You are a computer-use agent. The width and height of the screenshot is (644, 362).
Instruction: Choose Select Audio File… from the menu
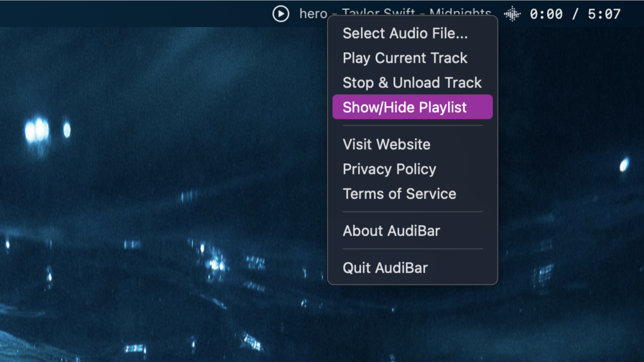click(x=405, y=33)
